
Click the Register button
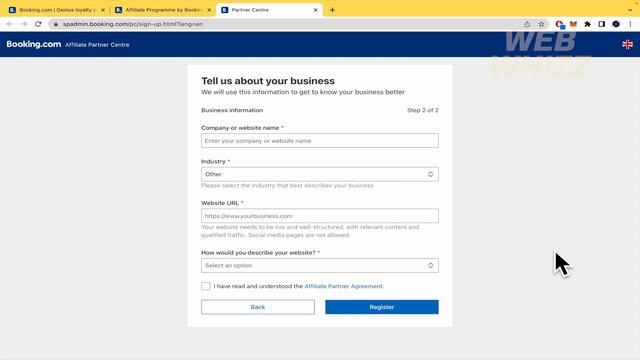pyautogui.click(x=382, y=307)
